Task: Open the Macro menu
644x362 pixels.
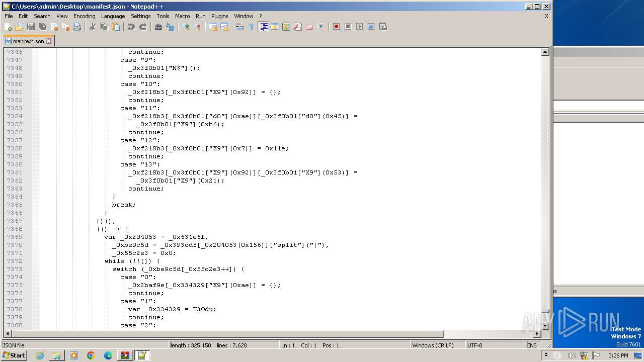Action: pyautogui.click(x=183, y=16)
